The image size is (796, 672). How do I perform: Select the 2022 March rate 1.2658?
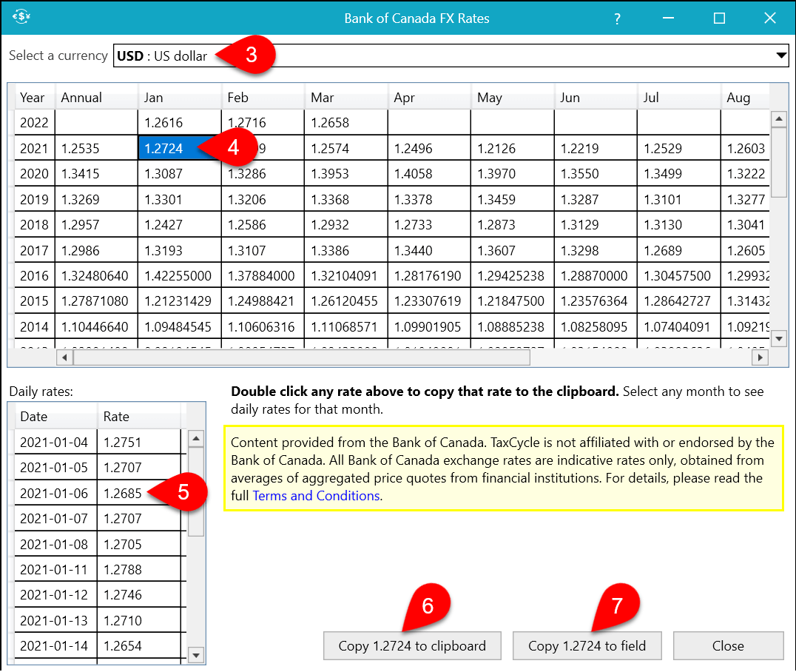click(x=346, y=122)
